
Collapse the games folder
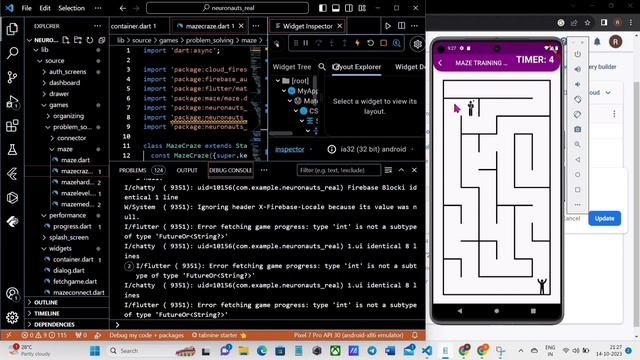pos(44,105)
